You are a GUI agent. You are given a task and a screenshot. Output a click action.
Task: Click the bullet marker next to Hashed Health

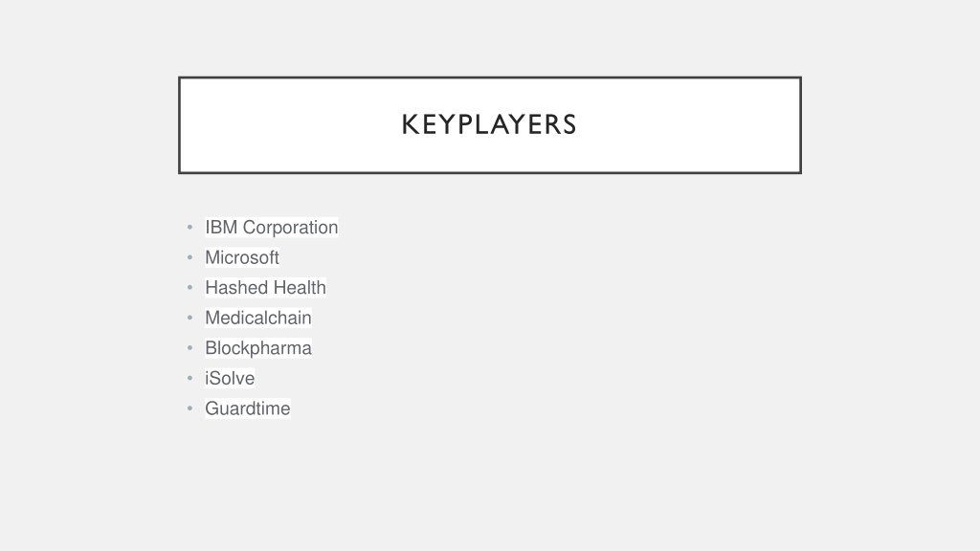point(190,287)
